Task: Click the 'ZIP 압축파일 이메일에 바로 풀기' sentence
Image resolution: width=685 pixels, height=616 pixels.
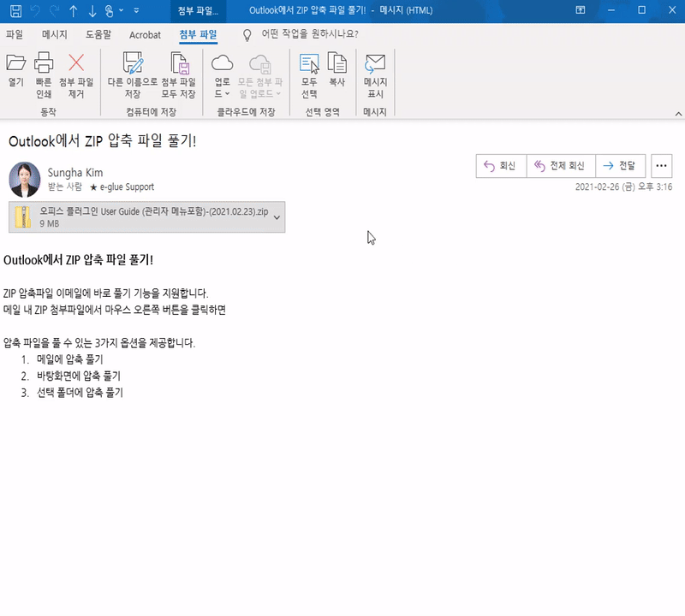Action: pyautogui.click(x=105, y=293)
